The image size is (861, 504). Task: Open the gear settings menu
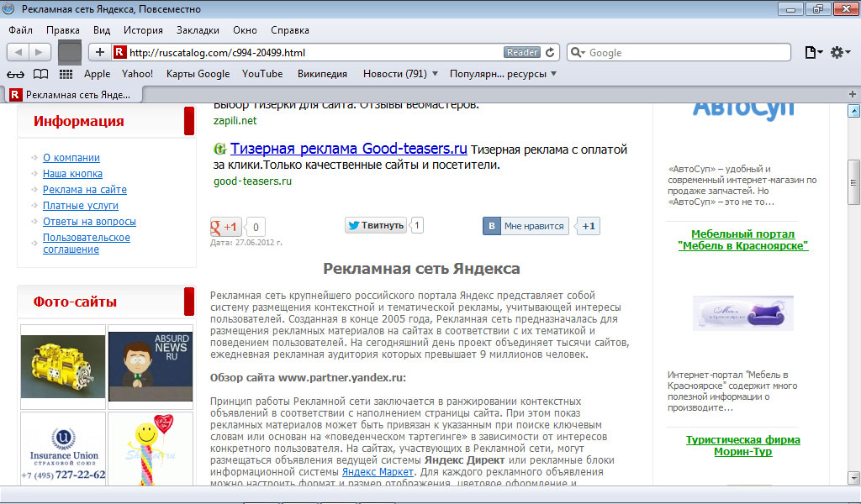[x=840, y=52]
